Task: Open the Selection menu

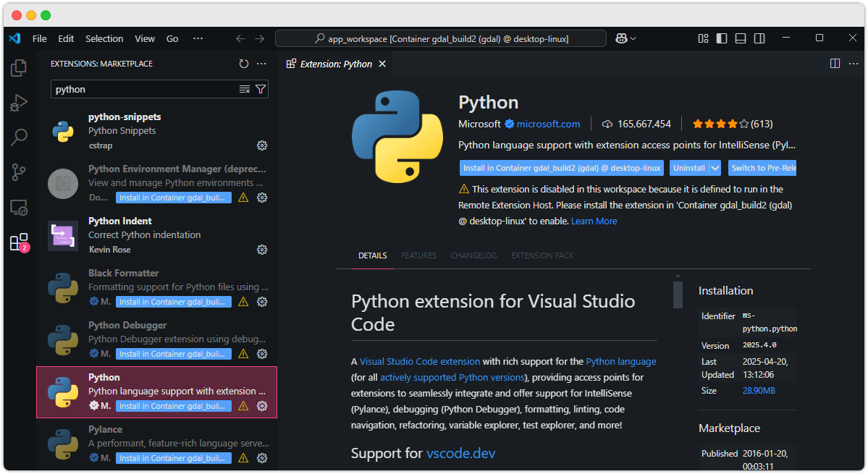Action: click(104, 39)
